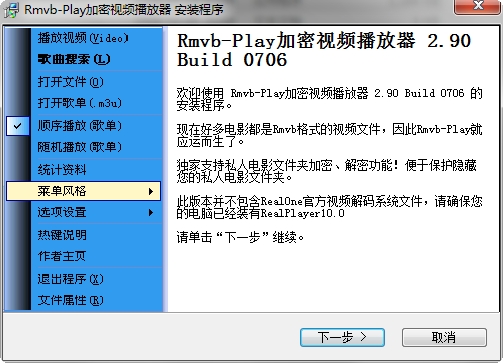Click the paragraph starting with 现在好多电影都是Rmvb格式
Image resolution: width=503 pixels, height=363 pixels.
[x=329, y=135]
